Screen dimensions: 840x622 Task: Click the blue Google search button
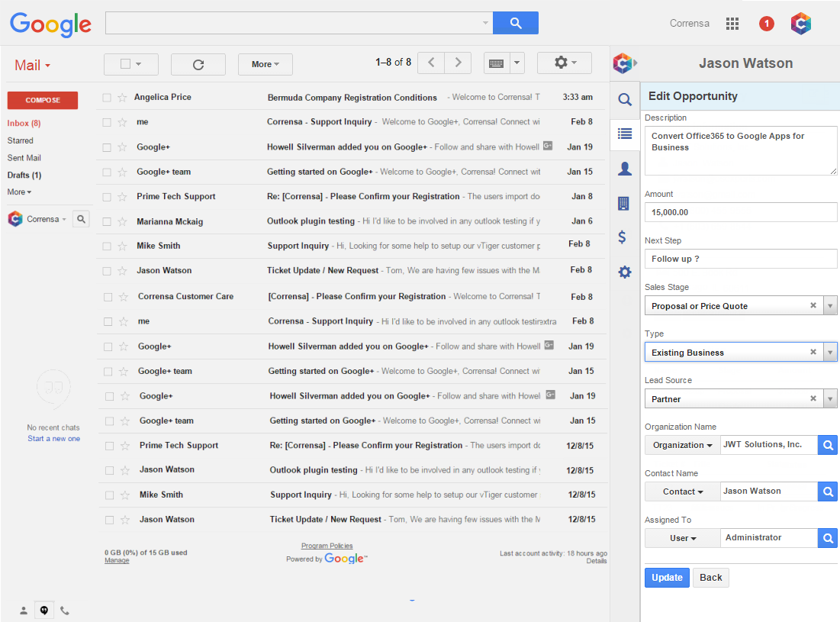pos(515,23)
